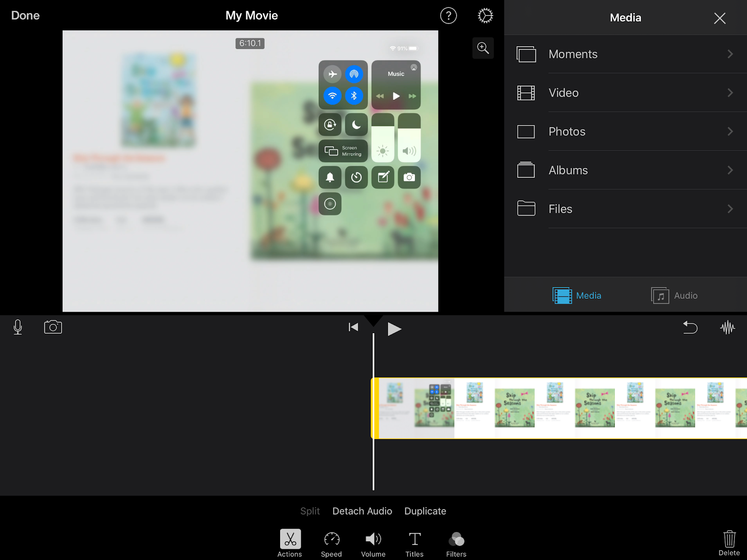Undo the last edit
Screen dimensions: 747x560
[690, 327]
